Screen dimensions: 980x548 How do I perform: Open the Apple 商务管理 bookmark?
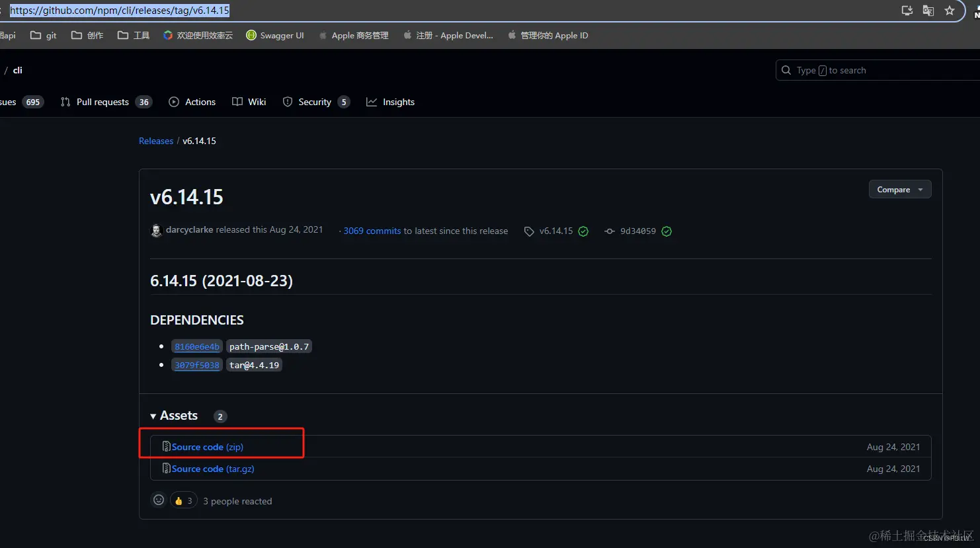(354, 36)
